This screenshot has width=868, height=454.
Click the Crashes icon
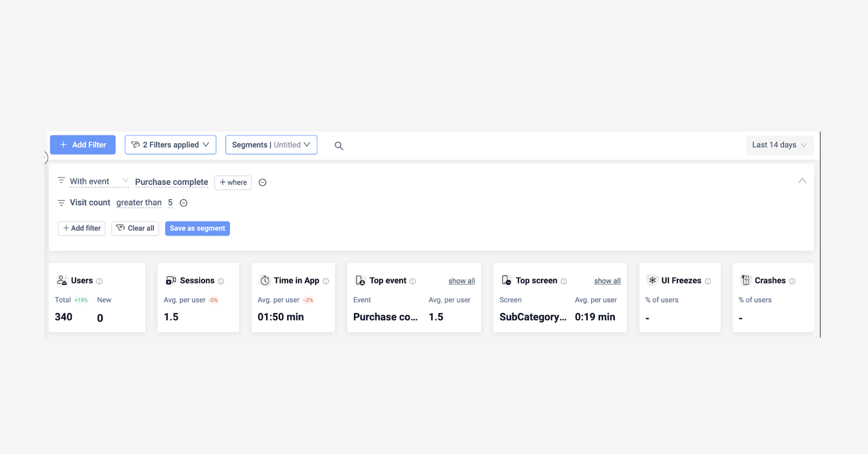(x=746, y=280)
